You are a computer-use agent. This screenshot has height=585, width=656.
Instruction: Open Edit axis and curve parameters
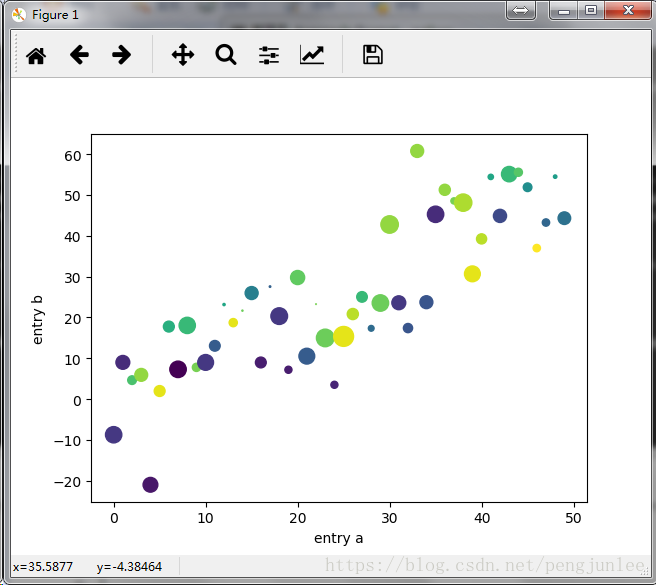coord(312,55)
